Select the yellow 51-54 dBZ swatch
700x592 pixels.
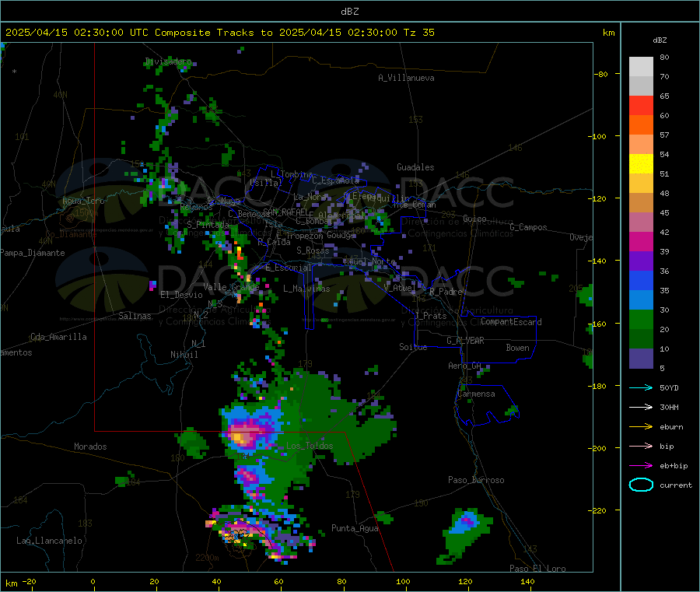pyautogui.click(x=641, y=164)
